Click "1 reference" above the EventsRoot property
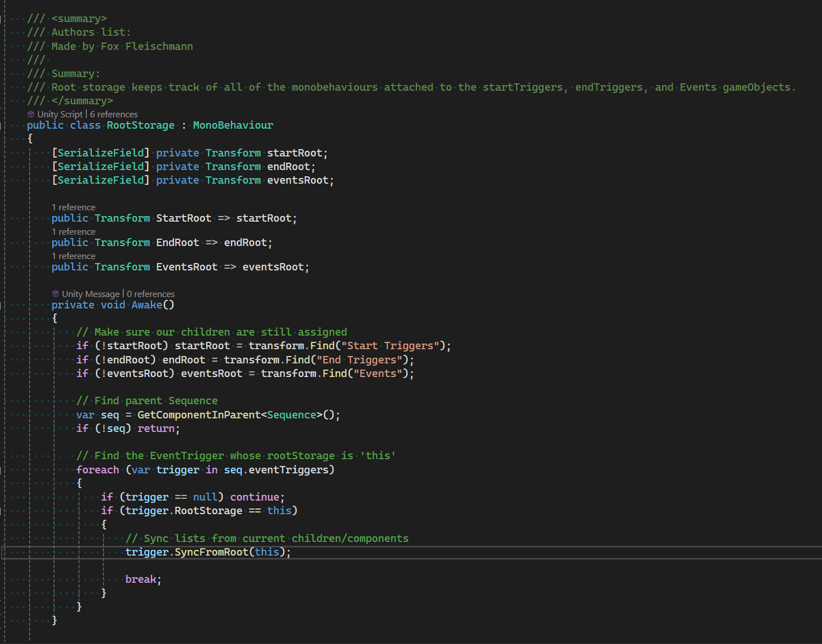This screenshot has height=644, width=822. 73,256
